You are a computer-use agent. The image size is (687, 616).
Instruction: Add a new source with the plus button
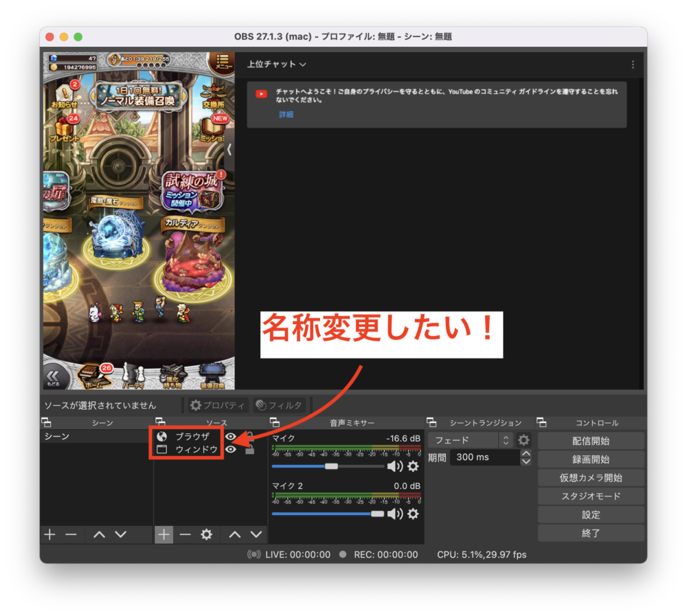(x=164, y=534)
